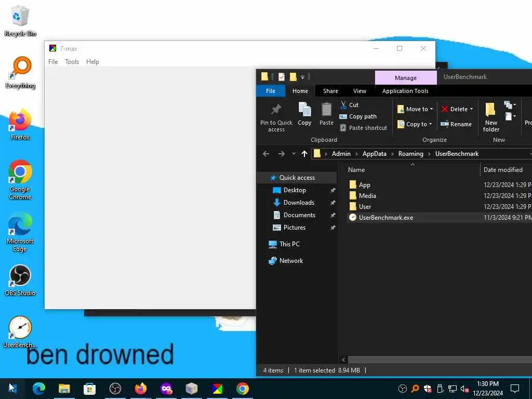The height and width of the screenshot is (399, 532).
Task: Open the File tab in Explorer
Action: (x=271, y=91)
